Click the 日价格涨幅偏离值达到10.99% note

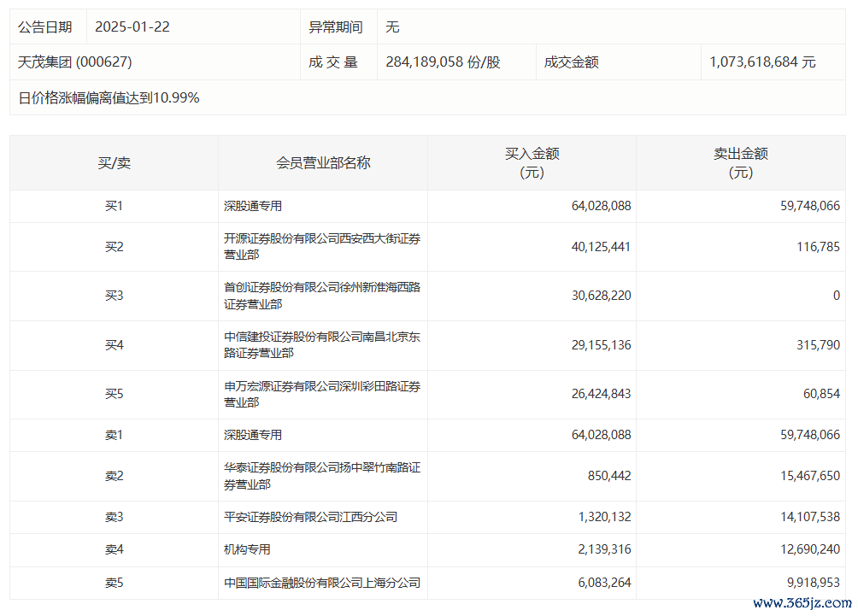click(x=109, y=98)
